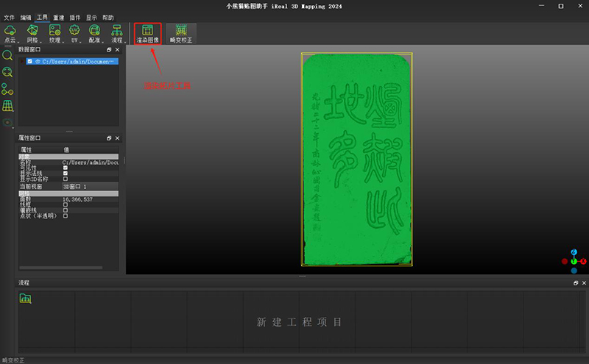This screenshot has height=364, width=589.
Task: Click the green Y axis center of gizmo
Action: 574,261
